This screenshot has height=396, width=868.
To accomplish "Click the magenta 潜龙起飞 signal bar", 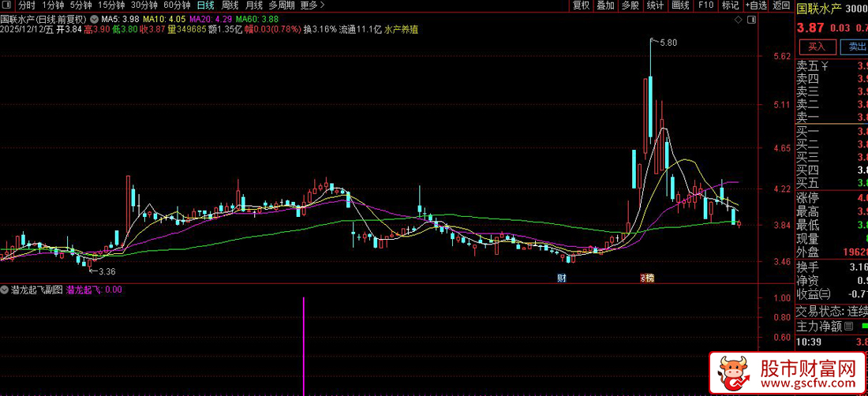I will click(303, 346).
